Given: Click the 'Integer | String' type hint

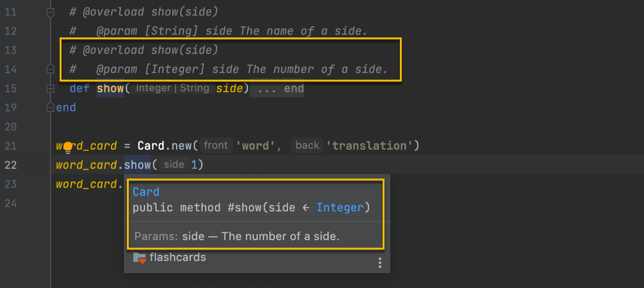Looking at the screenshot, I should click(172, 88).
